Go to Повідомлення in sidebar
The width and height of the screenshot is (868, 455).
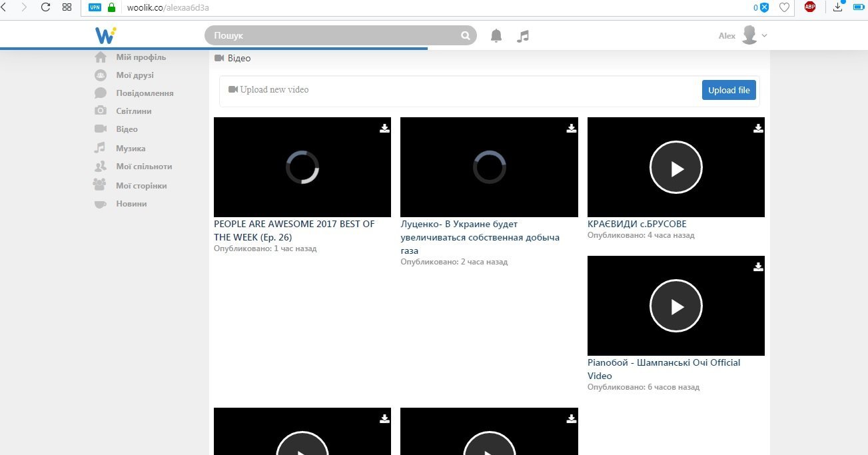(145, 93)
